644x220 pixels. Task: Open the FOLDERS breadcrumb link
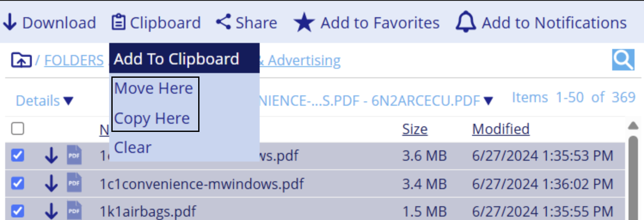(x=74, y=61)
